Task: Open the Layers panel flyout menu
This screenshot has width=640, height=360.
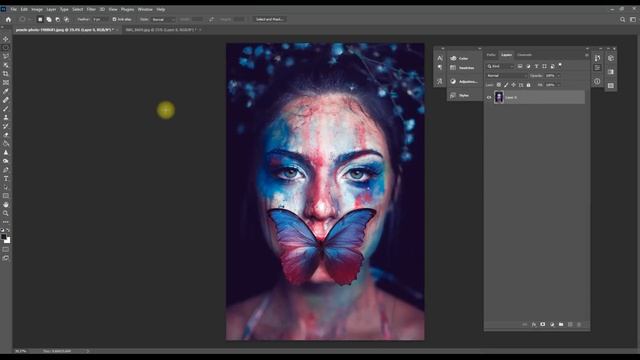Action: coord(587,55)
